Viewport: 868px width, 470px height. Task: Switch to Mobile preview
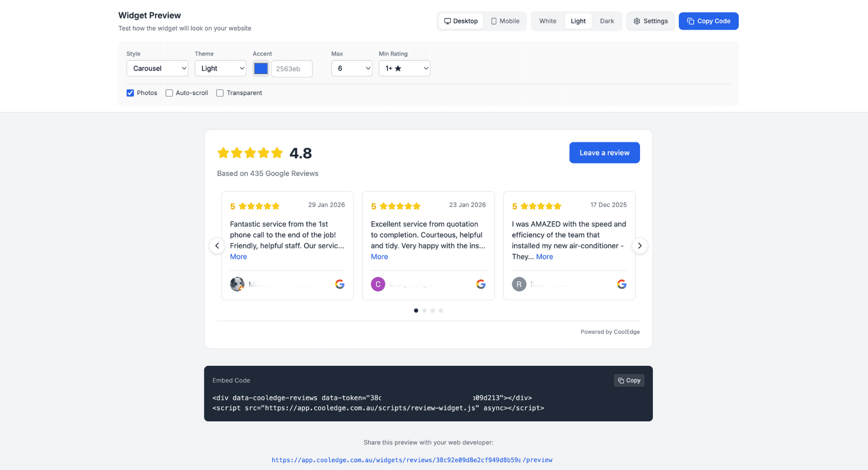[x=505, y=21]
